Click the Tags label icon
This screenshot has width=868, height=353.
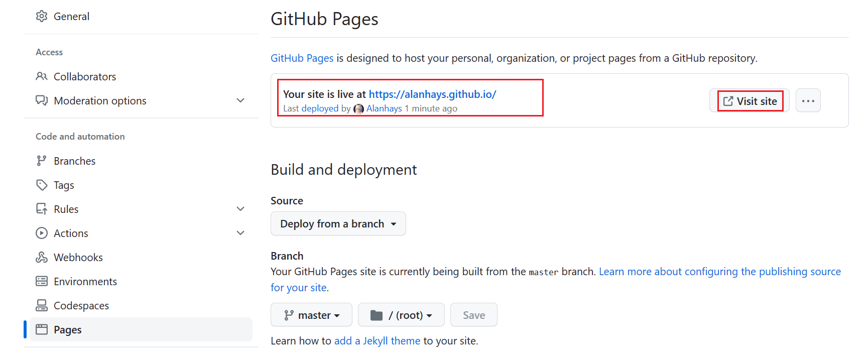42,185
